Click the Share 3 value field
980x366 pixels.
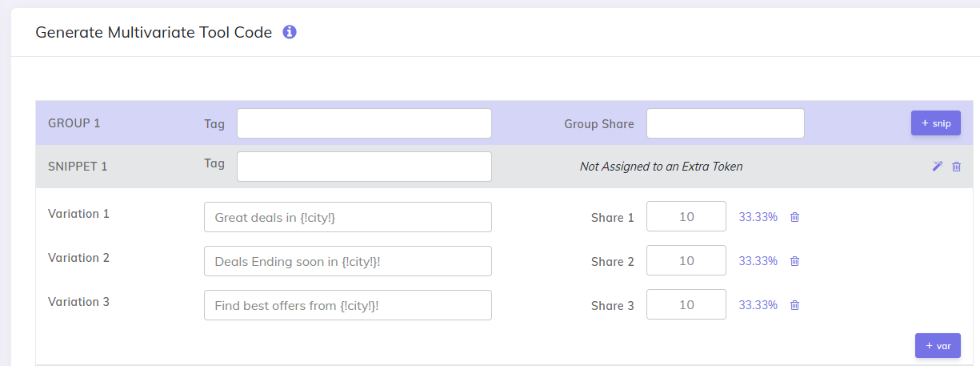(686, 305)
